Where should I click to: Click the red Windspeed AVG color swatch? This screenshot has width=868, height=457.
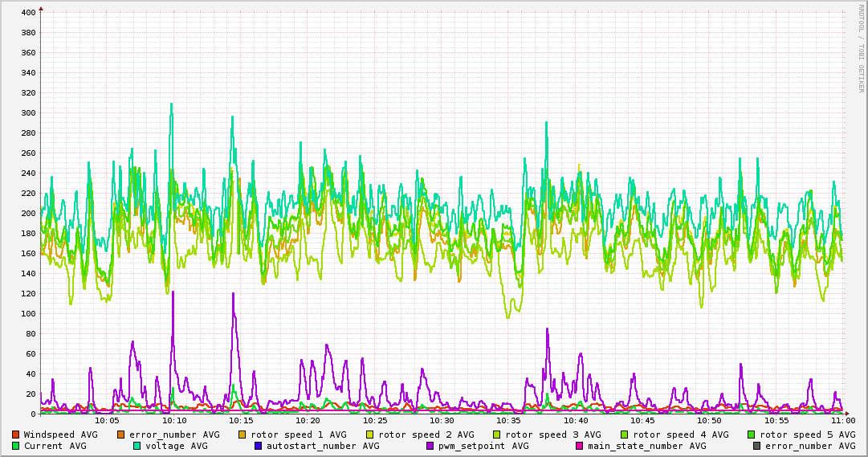(x=16, y=435)
